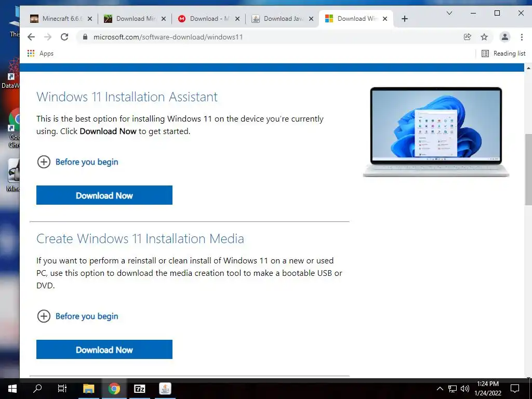Open Chrome's three-dot menu
This screenshot has width=532, height=399.
[x=522, y=37]
